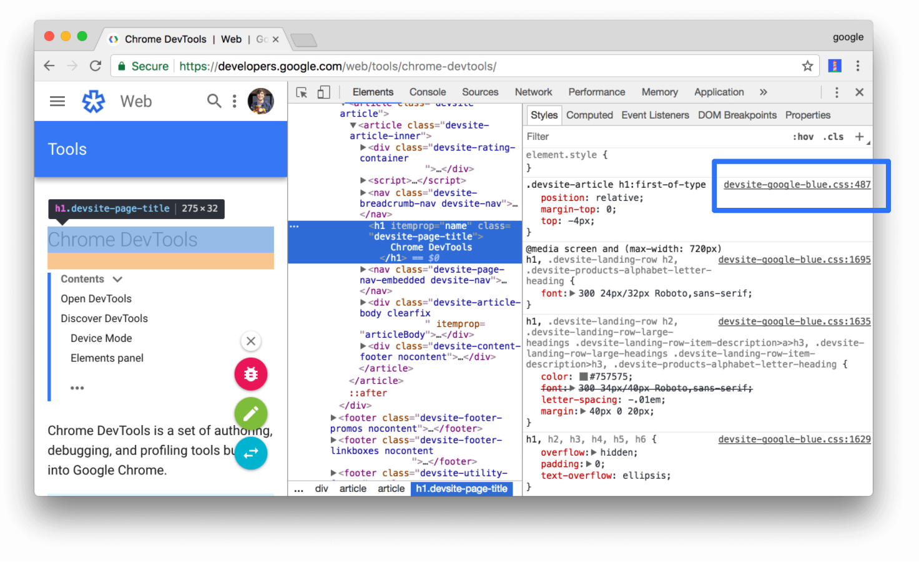This screenshot has height=563, width=924.
Task: Click the blue swap arrows button
Action: (251, 453)
